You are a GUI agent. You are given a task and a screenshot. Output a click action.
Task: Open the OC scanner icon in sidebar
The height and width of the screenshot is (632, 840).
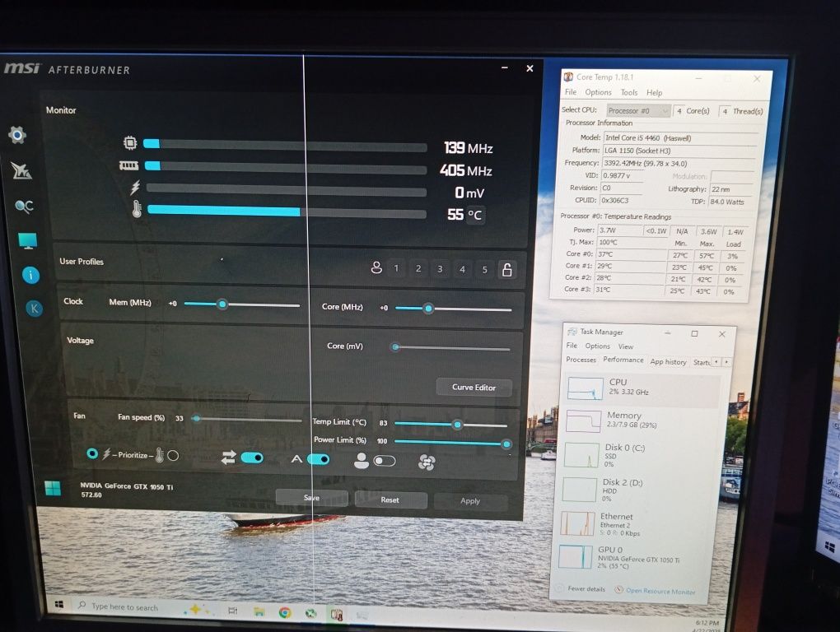pos(24,206)
